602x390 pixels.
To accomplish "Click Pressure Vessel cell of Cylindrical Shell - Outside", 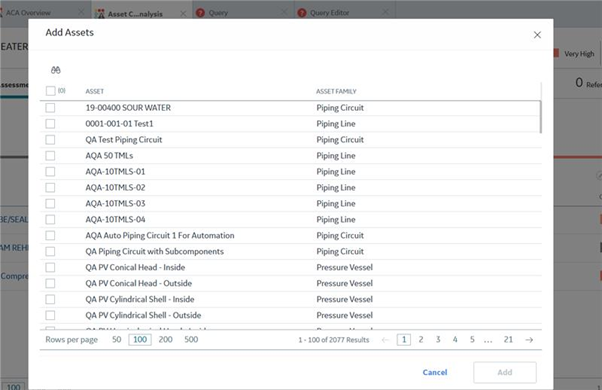I will point(344,315).
